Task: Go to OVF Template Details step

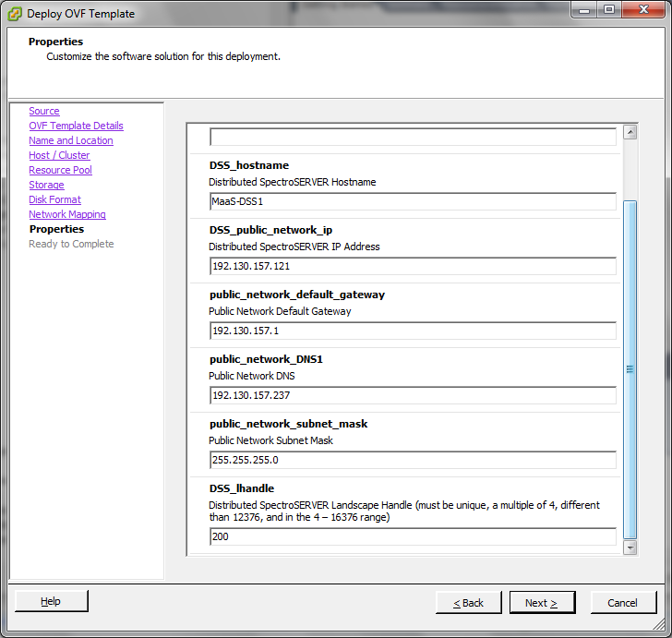Action: [x=77, y=126]
